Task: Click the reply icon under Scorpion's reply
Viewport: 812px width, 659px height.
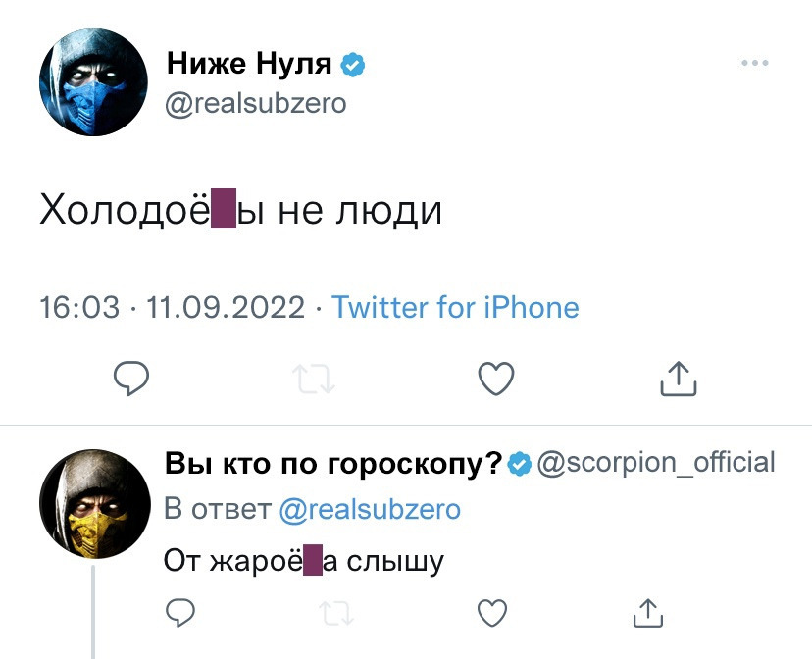Action: 178,614
